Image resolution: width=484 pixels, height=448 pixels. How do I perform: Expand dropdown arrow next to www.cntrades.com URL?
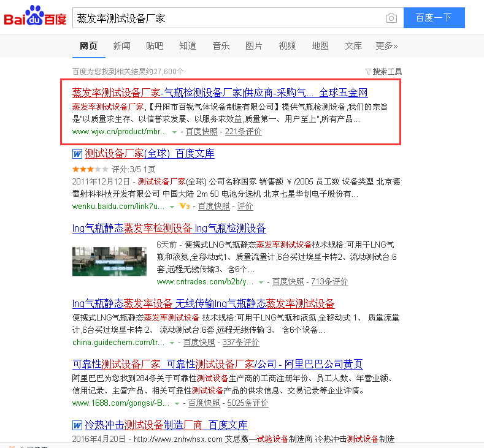click(261, 282)
